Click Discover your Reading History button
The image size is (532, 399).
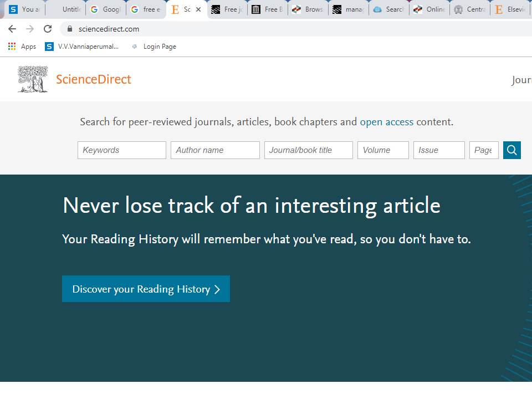(145, 289)
